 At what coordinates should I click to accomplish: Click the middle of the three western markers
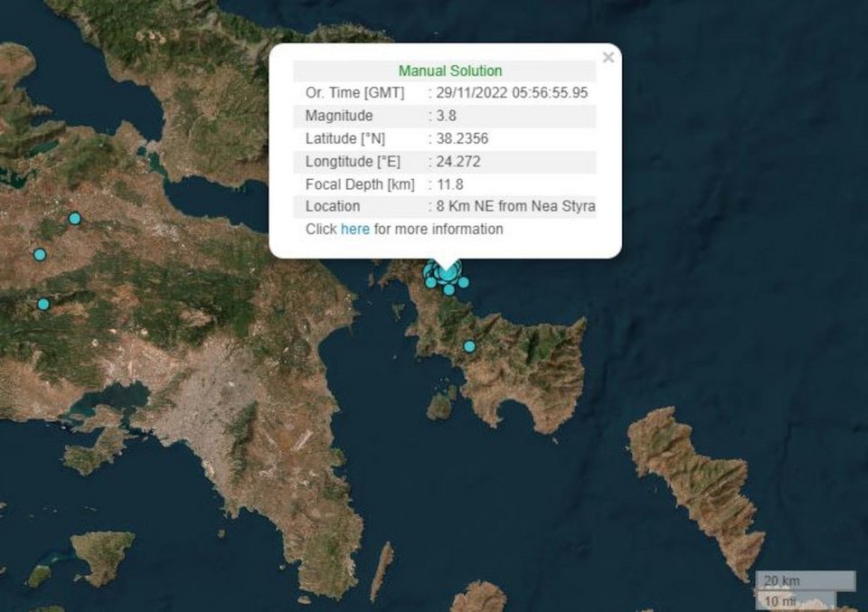(x=40, y=255)
